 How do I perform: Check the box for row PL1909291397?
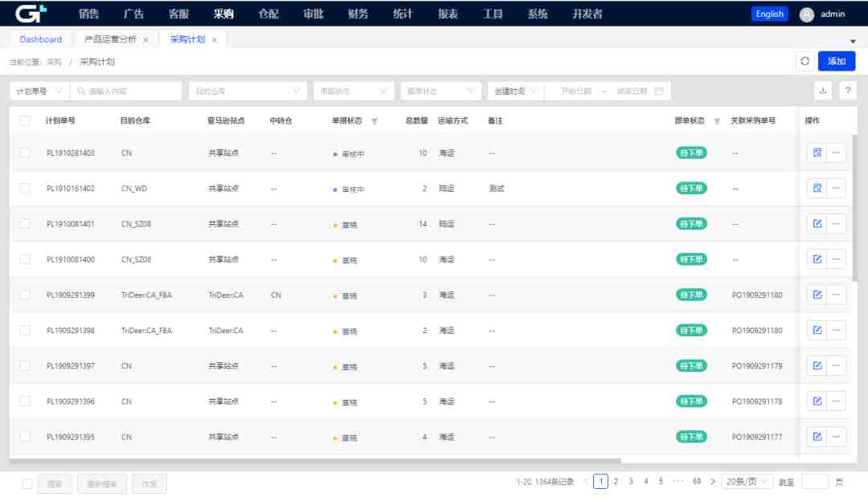point(25,365)
